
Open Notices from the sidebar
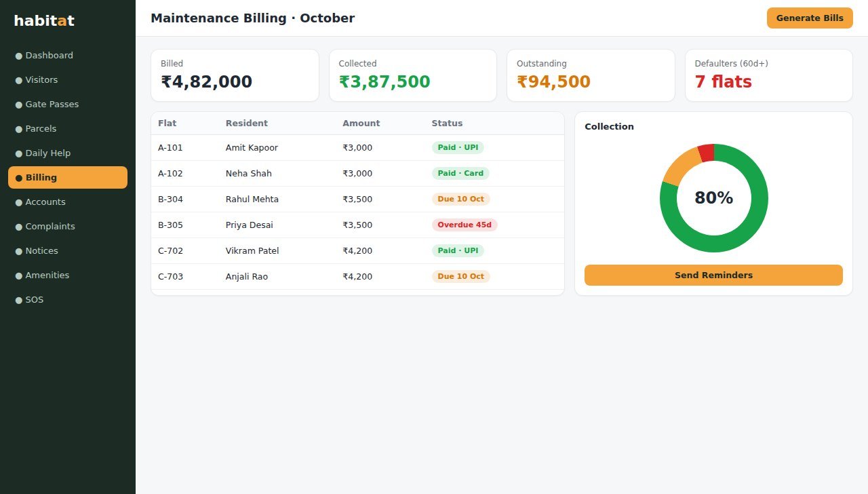[x=68, y=251]
